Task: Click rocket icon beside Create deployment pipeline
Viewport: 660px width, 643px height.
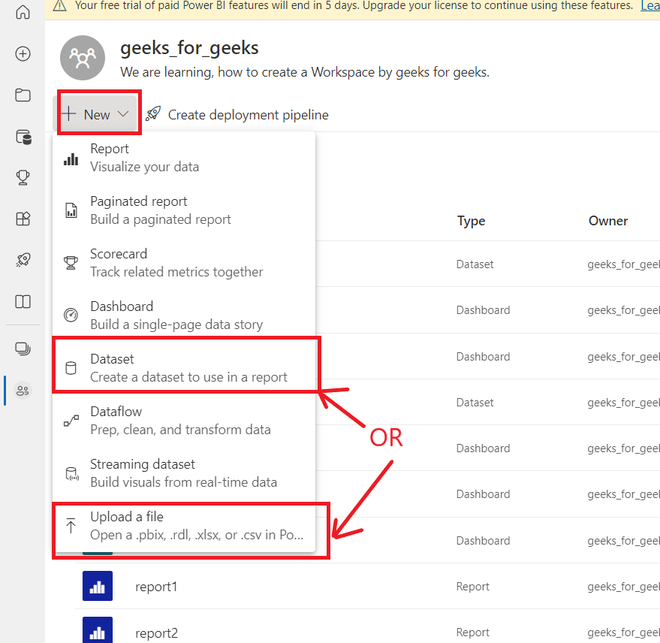Action: [x=153, y=114]
